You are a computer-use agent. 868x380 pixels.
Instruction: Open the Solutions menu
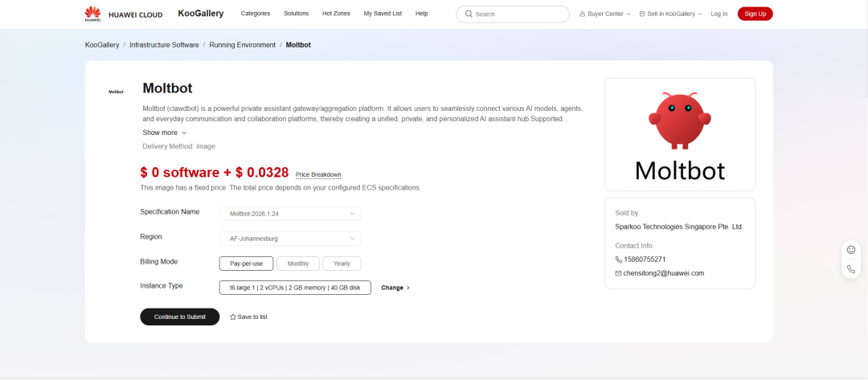296,14
